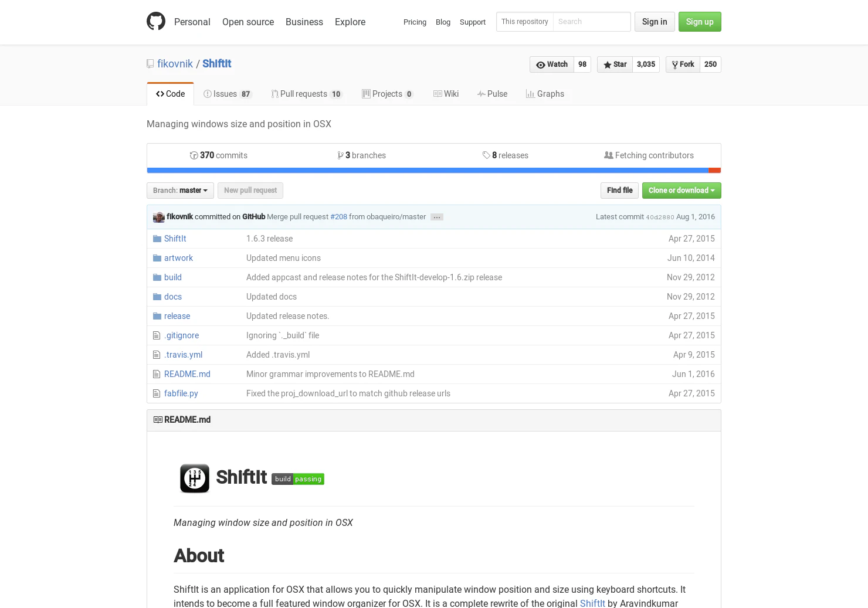This screenshot has height=608, width=868.
Task: Click the tag icon beside 8 releases
Action: pos(486,155)
